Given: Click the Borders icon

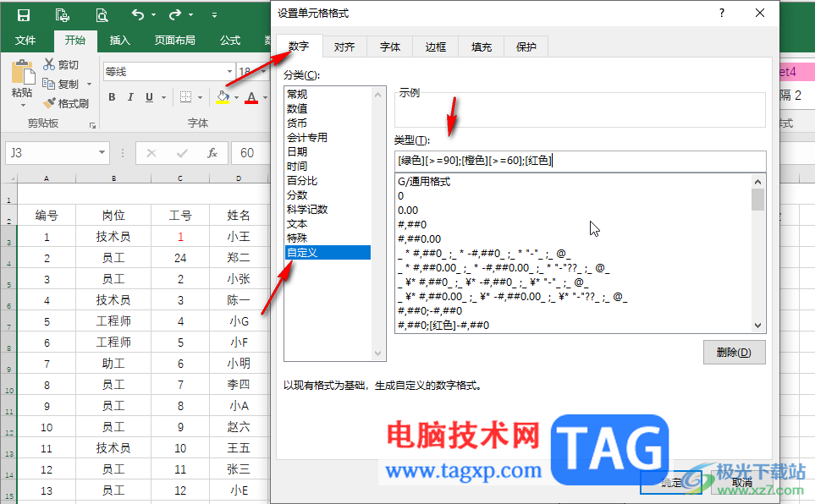Looking at the screenshot, I should 185,97.
